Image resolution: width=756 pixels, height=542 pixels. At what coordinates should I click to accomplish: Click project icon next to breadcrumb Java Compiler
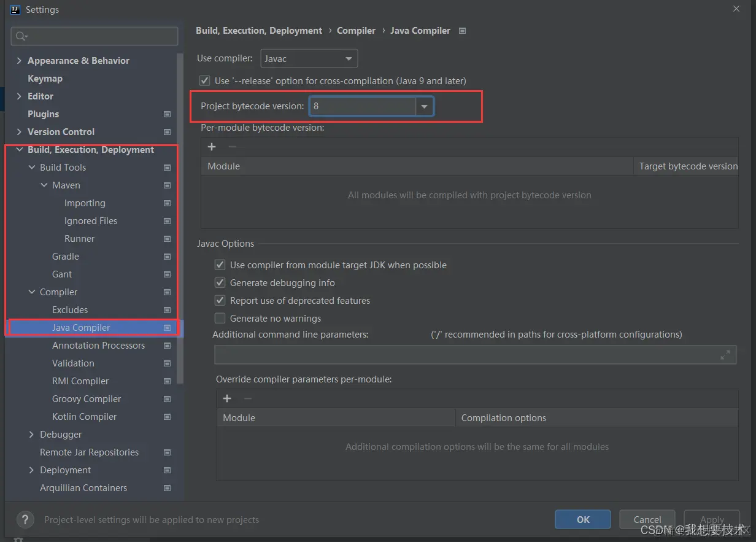[x=463, y=31]
